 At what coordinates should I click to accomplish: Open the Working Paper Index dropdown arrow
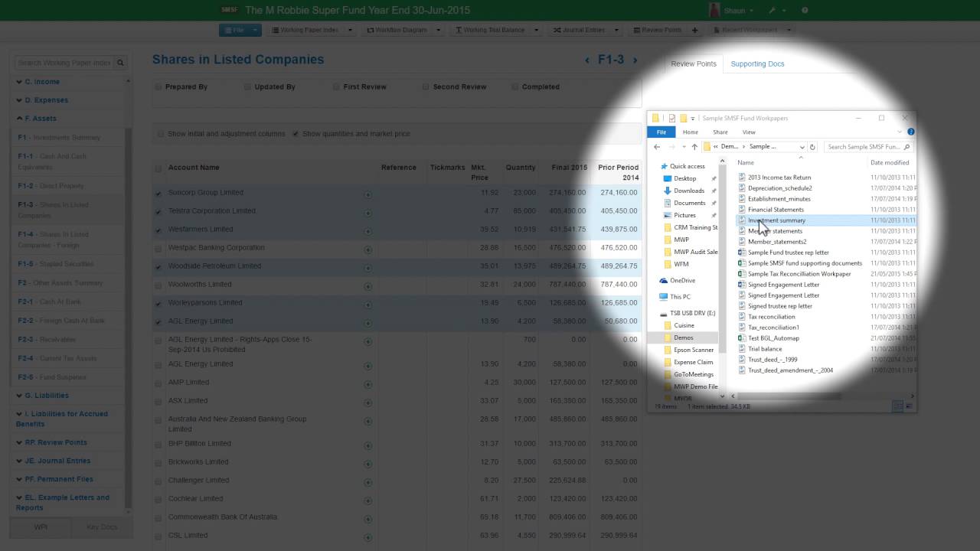coord(351,30)
